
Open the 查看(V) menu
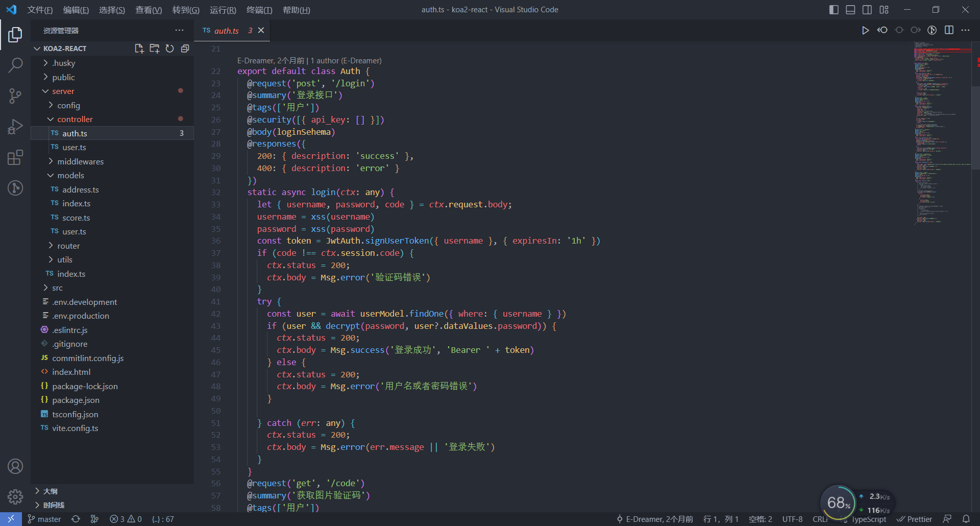[149, 10]
